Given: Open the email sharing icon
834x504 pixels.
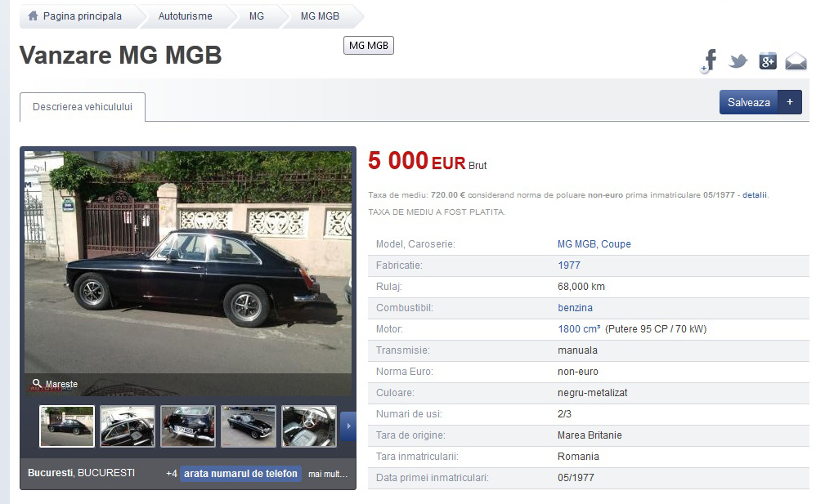Looking at the screenshot, I should pos(794,60).
